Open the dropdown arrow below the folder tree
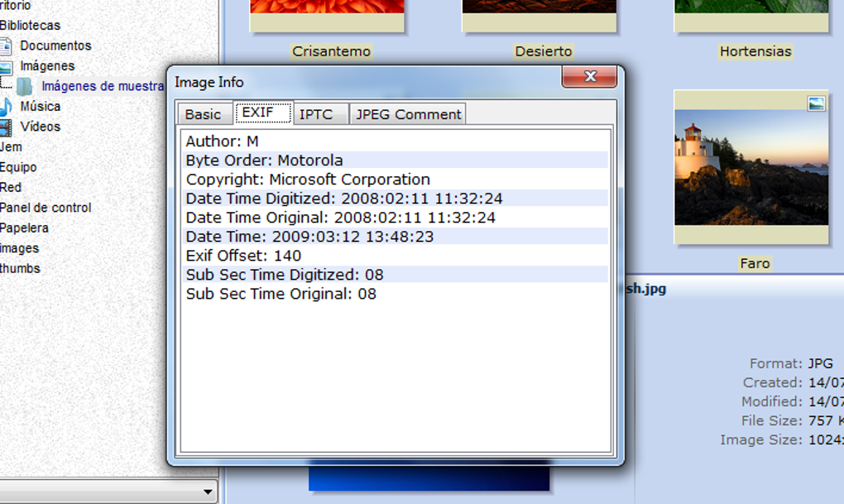Image resolution: width=844 pixels, height=504 pixels. (207, 492)
